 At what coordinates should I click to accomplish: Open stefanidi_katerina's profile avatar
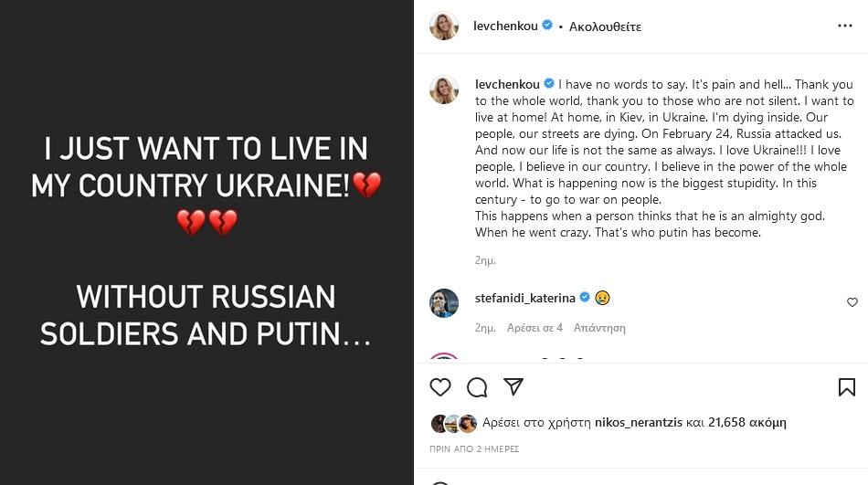(444, 302)
